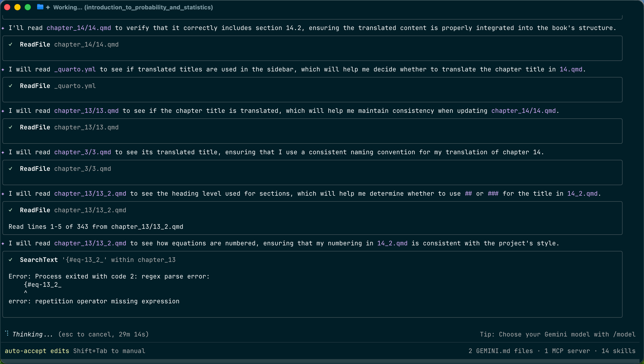Image resolution: width=644 pixels, height=364 pixels.
Task: Click file path "chapter_13/13.qmd" in ReadFile box
Action: 86,127
